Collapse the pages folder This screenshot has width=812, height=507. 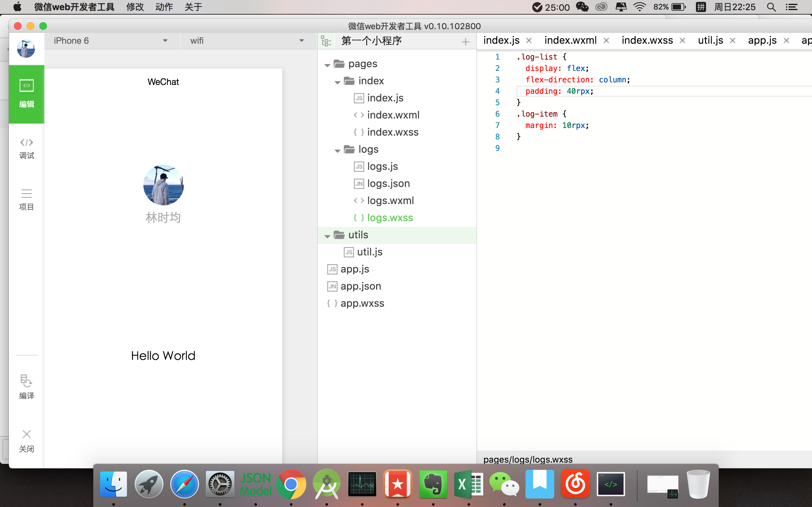[327, 65]
